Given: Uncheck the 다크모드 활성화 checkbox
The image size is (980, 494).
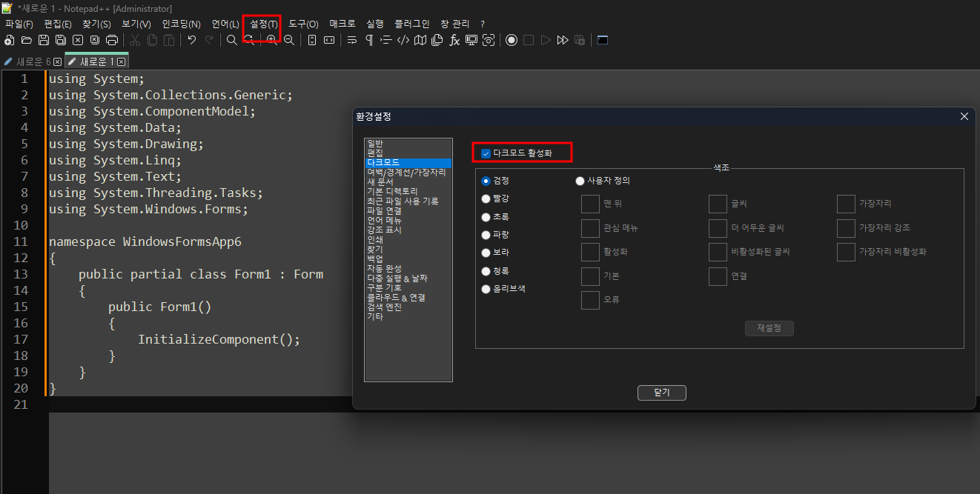Looking at the screenshot, I should [486, 153].
